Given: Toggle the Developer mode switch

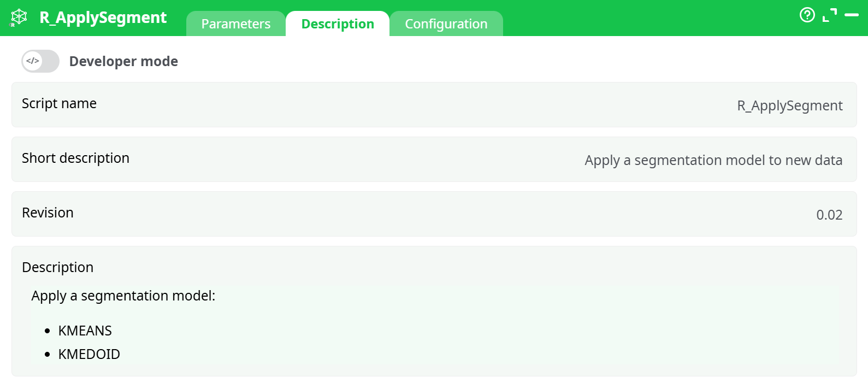Looking at the screenshot, I should pyautogui.click(x=40, y=61).
